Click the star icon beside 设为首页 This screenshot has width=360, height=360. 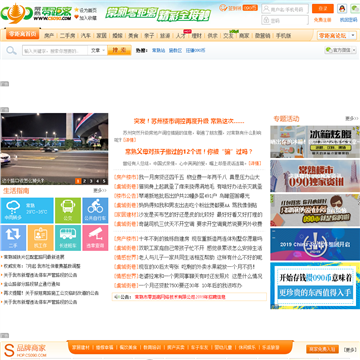click(76, 10)
